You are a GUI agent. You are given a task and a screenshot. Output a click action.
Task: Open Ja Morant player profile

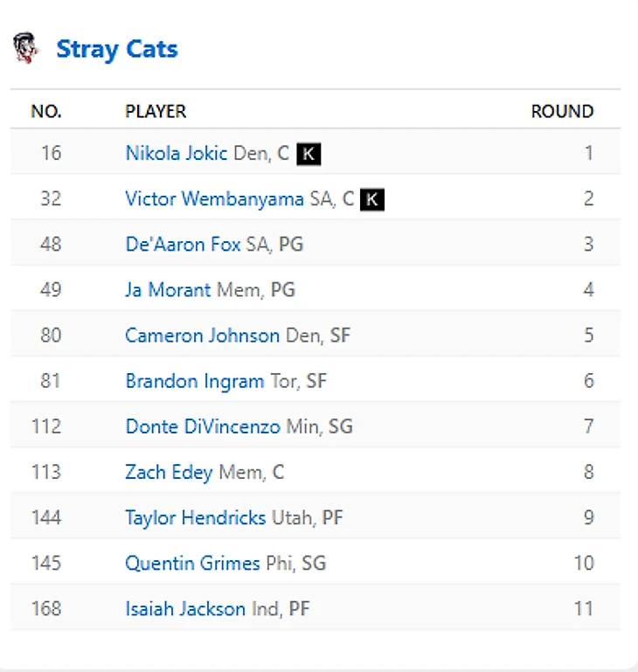click(168, 290)
